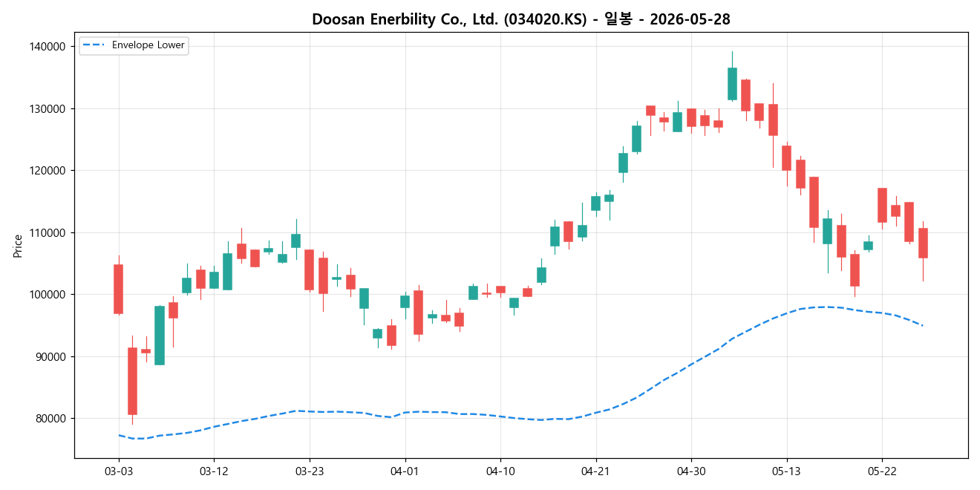
Task: Click the 04-30 date tick label
Action: tap(691, 471)
